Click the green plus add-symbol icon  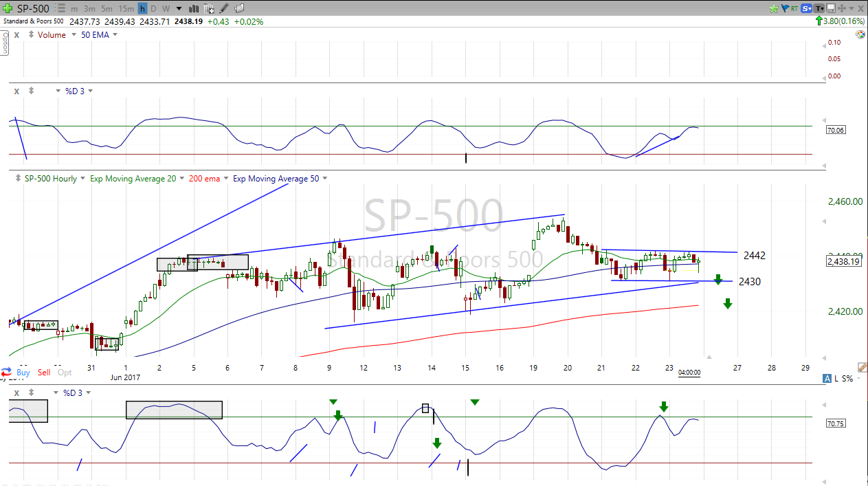point(8,8)
